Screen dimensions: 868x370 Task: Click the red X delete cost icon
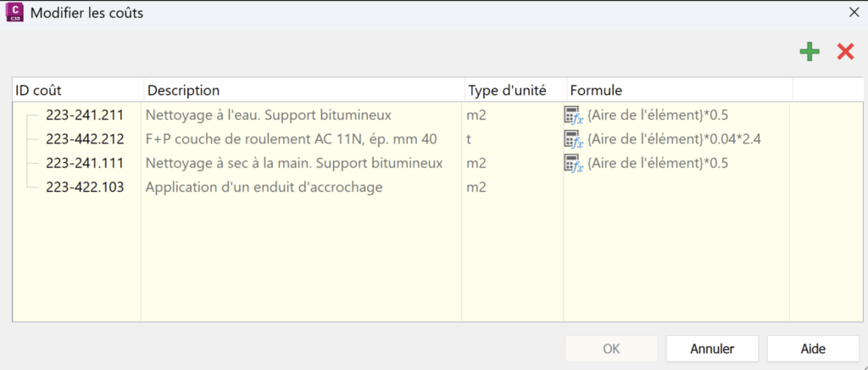coord(845,53)
